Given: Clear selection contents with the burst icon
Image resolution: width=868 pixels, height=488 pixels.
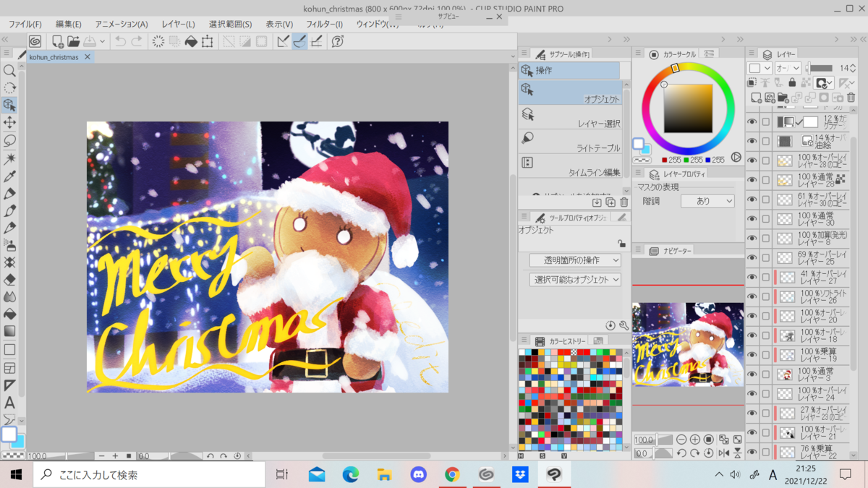Looking at the screenshot, I should click(158, 41).
